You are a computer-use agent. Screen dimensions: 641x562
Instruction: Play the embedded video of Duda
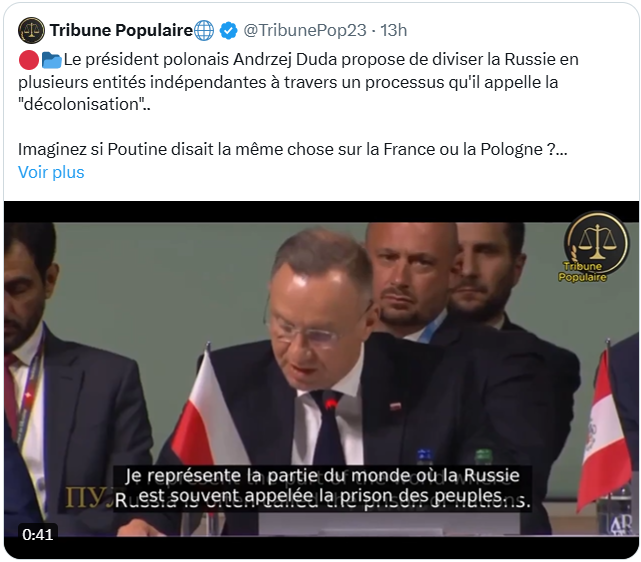coord(321,379)
